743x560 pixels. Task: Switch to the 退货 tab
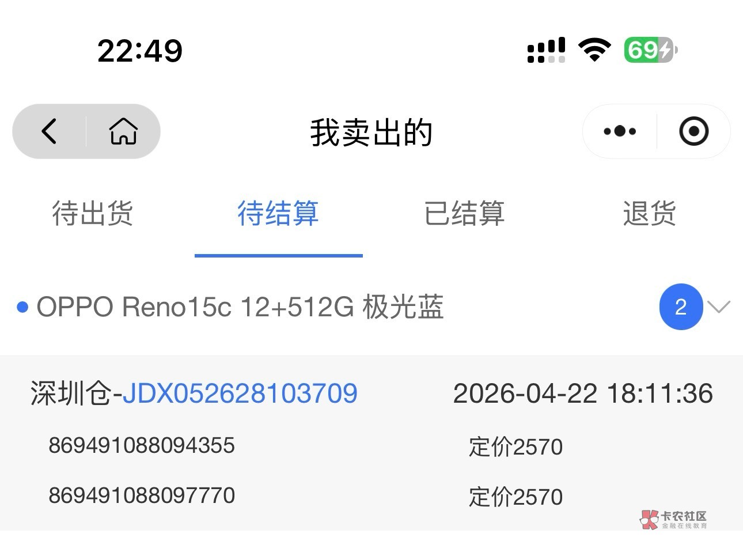649,214
